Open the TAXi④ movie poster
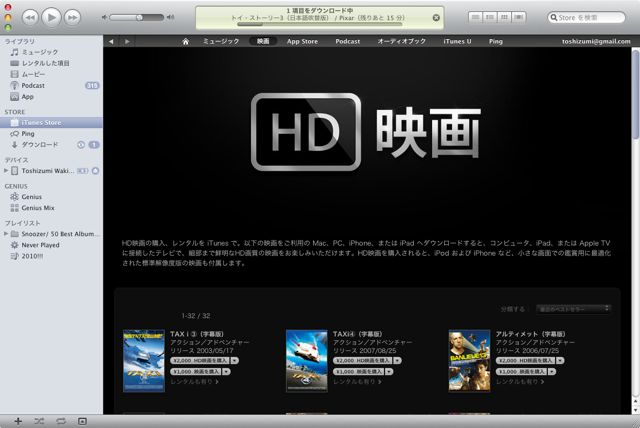Image resolution: width=640 pixels, height=428 pixels. pos(307,361)
